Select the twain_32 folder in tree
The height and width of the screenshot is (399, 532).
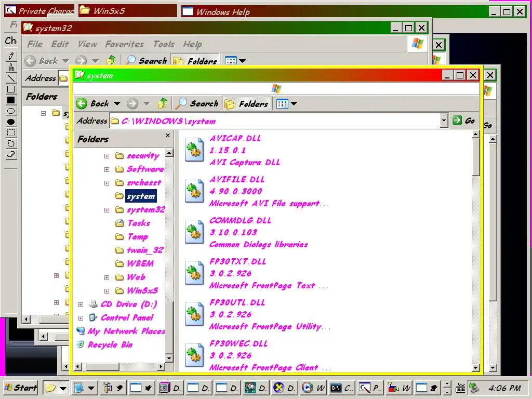(x=145, y=250)
